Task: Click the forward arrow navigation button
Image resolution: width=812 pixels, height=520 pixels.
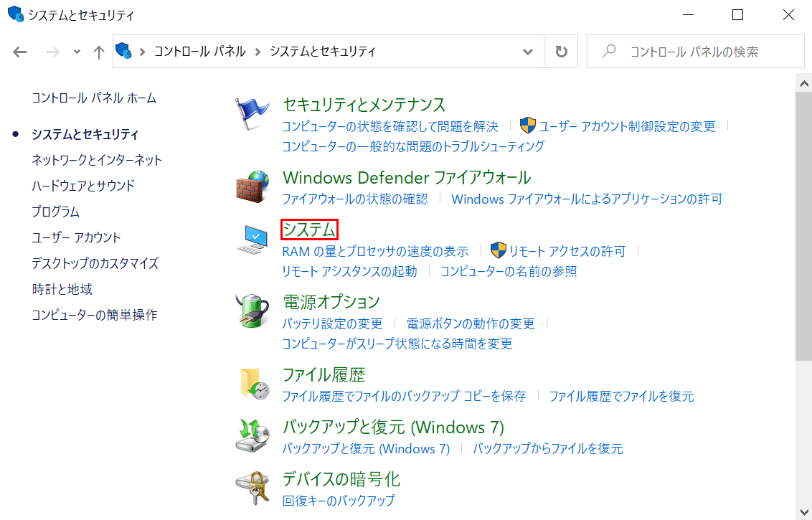Action: 52,52
